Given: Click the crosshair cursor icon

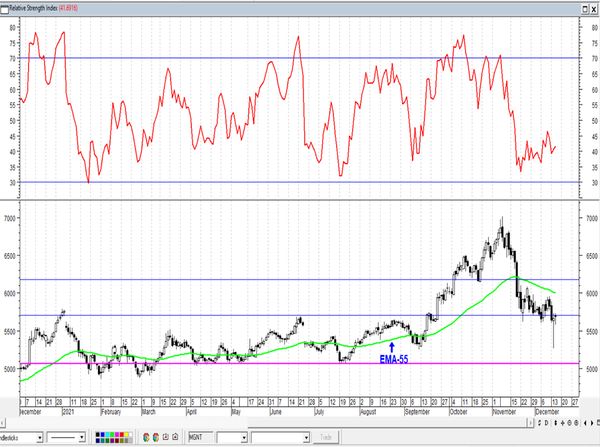Looking at the screenshot, I should tap(562, 423).
